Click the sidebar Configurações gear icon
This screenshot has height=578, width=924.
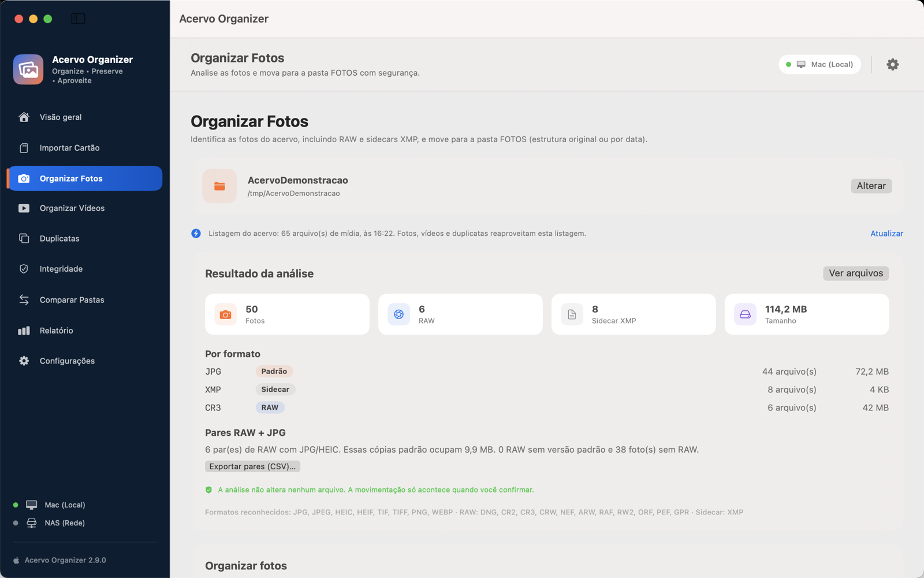[x=24, y=361]
